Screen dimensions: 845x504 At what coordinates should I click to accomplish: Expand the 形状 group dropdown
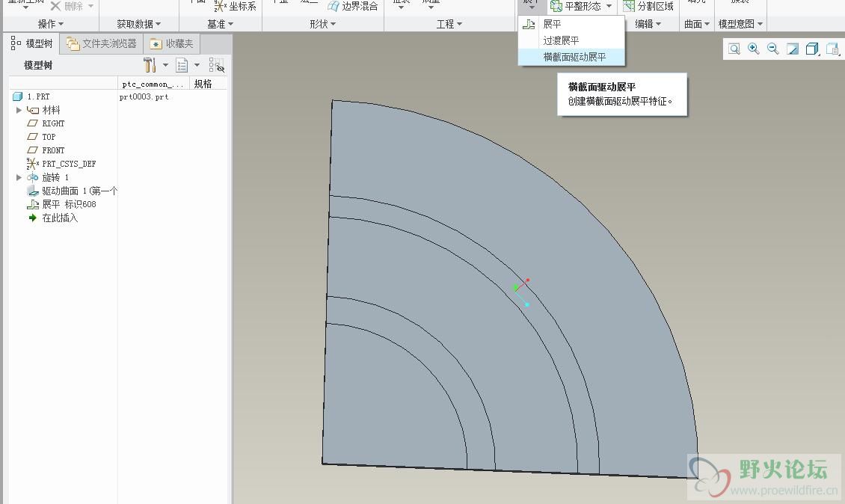[x=322, y=24]
